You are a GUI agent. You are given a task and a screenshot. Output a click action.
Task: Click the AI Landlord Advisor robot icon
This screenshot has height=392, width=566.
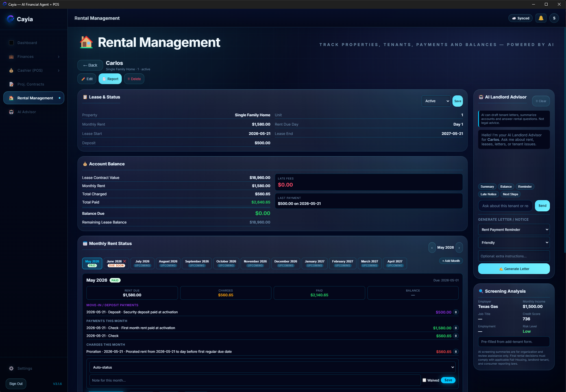(x=481, y=97)
